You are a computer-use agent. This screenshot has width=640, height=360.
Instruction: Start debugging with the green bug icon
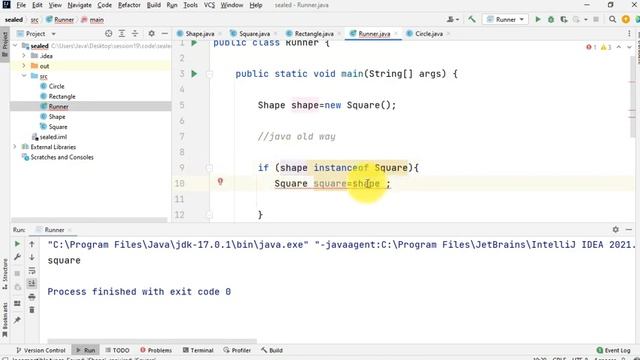(x=551, y=20)
